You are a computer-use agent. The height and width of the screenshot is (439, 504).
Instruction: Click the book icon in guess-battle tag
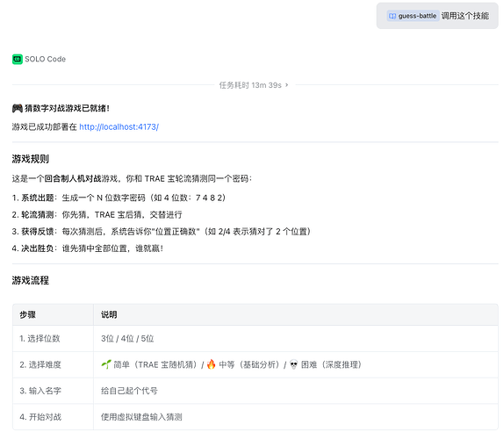[x=392, y=16]
